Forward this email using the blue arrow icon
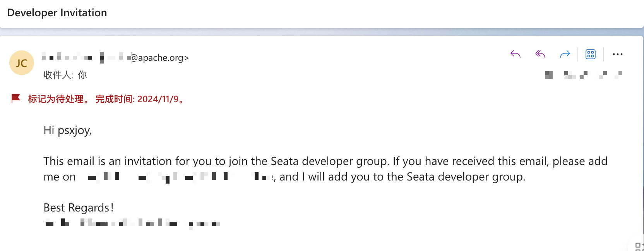Viewport: 644px width, 251px height. pyautogui.click(x=565, y=54)
